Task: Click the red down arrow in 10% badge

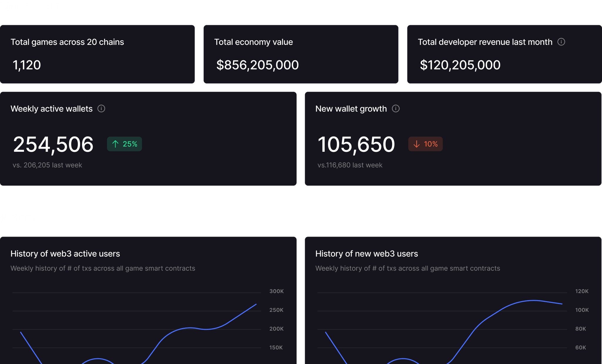Action: (417, 144)
